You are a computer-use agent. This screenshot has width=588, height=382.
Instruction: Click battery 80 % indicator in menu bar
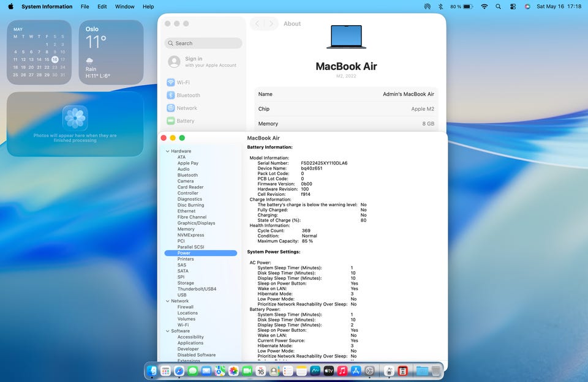click(x=461, y=6)
